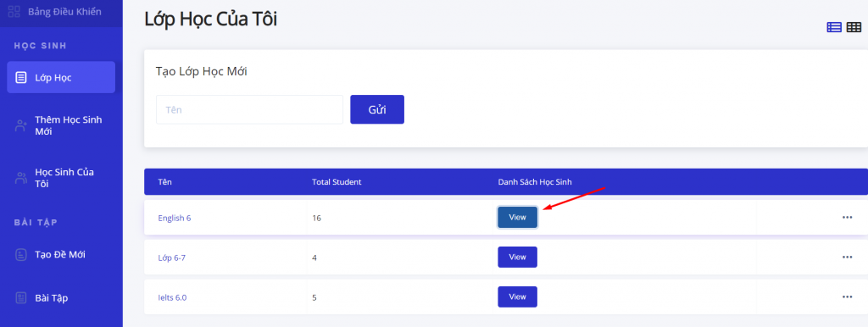Screen dimensions: 868x327
Task: View student list for Ielts 6.0
Action: click(x=517, y=297)
